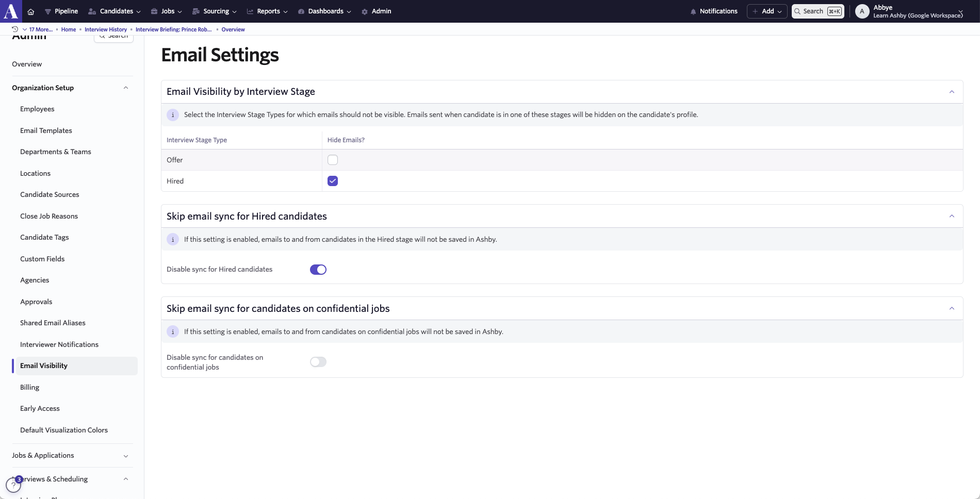980x499 pixels.
Task: Open the Home icon in the top bar
Action: pyautogui.click(x=31, y=11)
